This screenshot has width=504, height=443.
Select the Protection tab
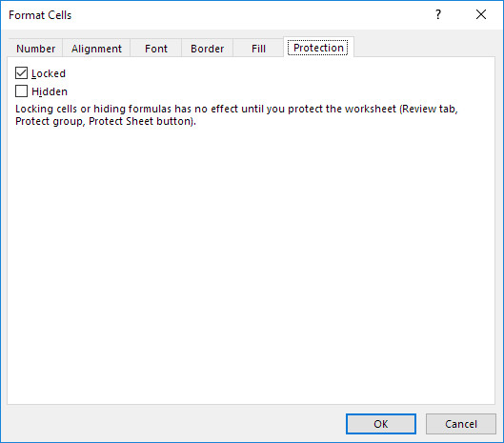[318, 48]
